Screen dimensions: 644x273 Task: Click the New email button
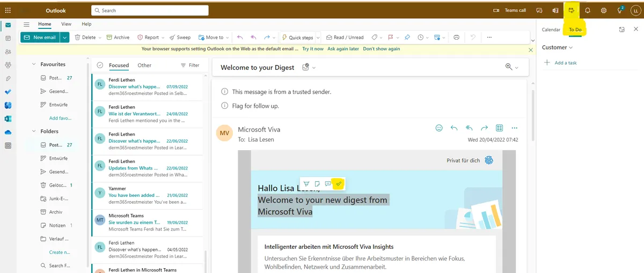click(x=40, y=38)
